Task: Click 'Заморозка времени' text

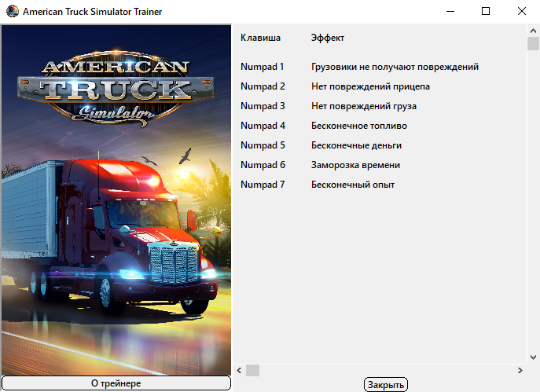Action: pos(356,165)
